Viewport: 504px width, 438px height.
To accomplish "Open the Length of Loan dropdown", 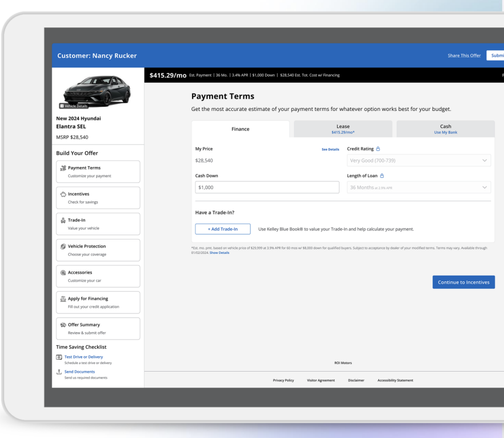I will [419, 187].
